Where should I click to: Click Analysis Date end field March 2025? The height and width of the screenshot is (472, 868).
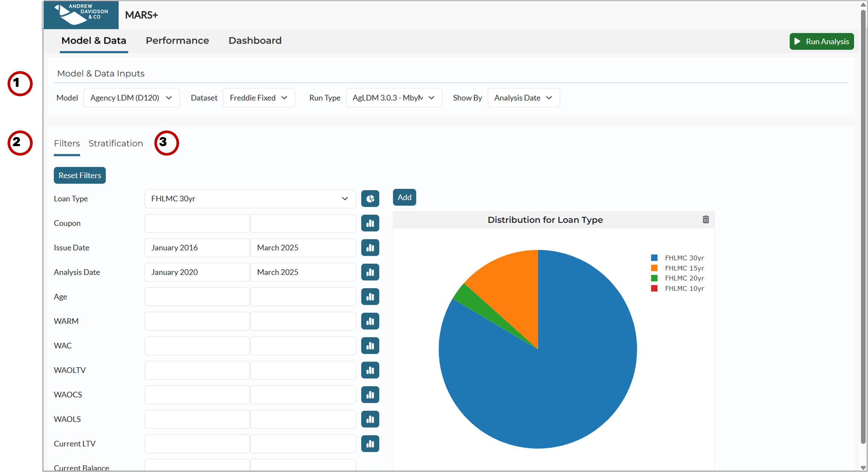click(x=303, y=272)
